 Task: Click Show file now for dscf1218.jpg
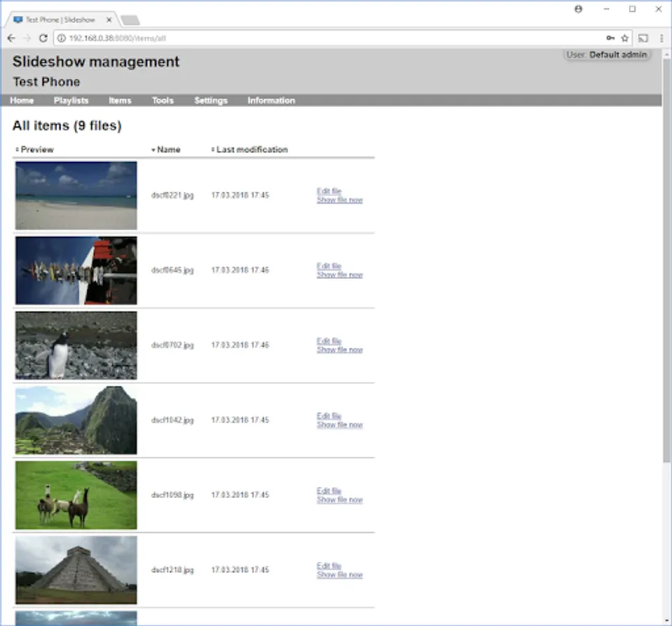pyautogui.click(x=340, y=575)
